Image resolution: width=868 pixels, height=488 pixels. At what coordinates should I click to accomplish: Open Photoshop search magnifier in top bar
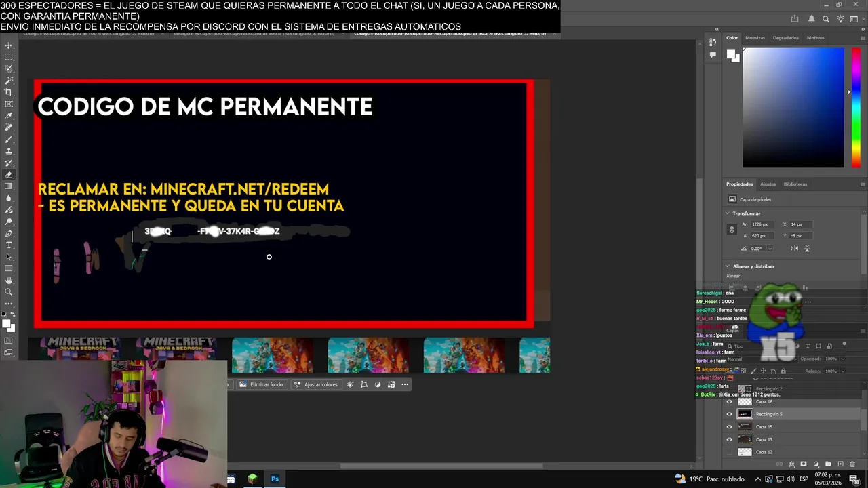point(825,19)
